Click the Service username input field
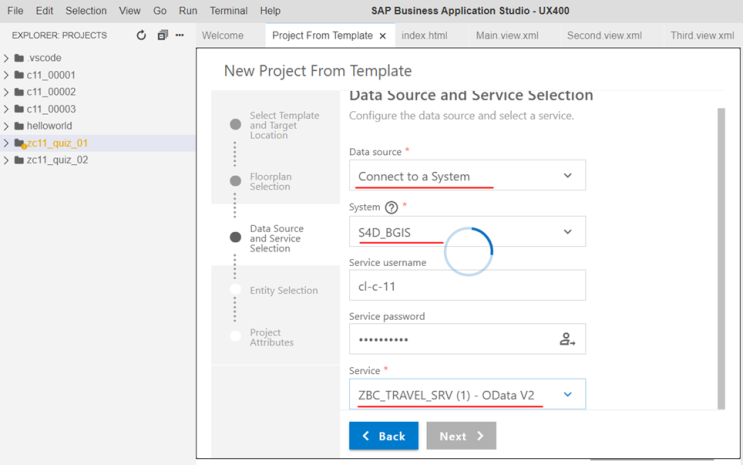 click(x=467, y=285)
